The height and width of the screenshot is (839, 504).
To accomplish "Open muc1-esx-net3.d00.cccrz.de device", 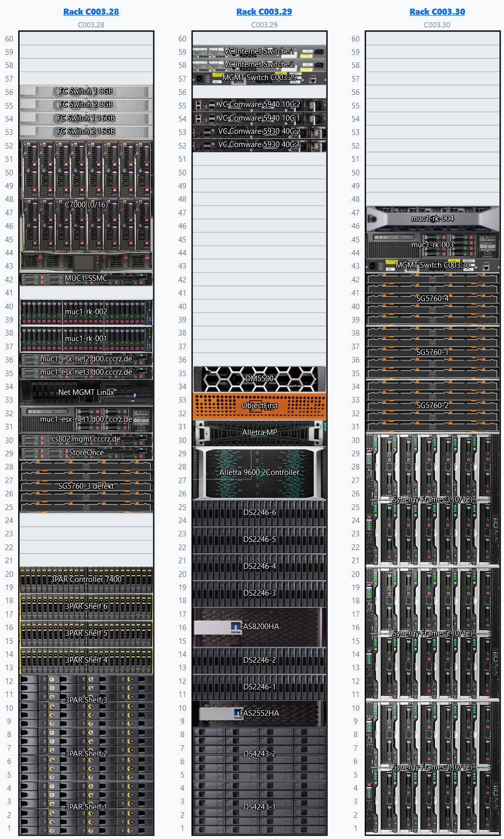I will click(86, 373).
